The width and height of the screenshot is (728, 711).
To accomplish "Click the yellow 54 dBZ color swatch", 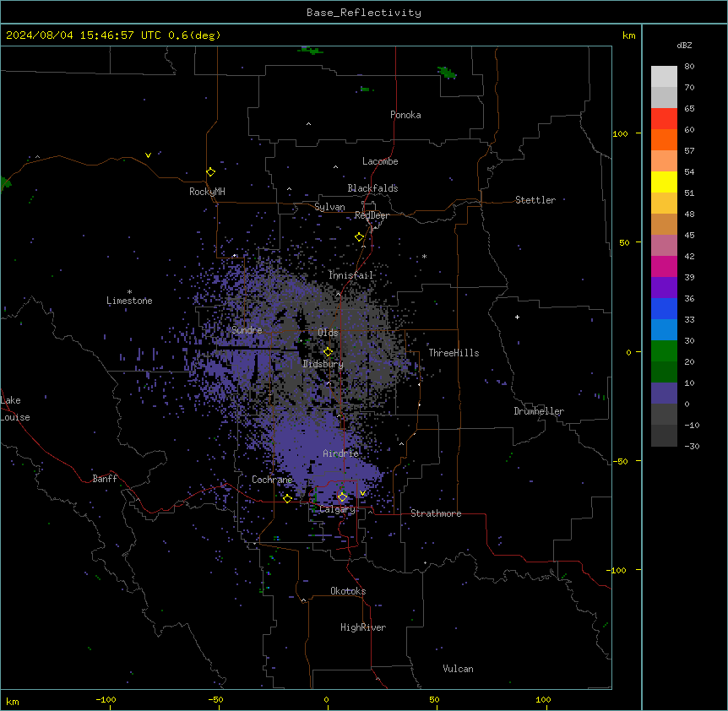I will coord(664,182).
